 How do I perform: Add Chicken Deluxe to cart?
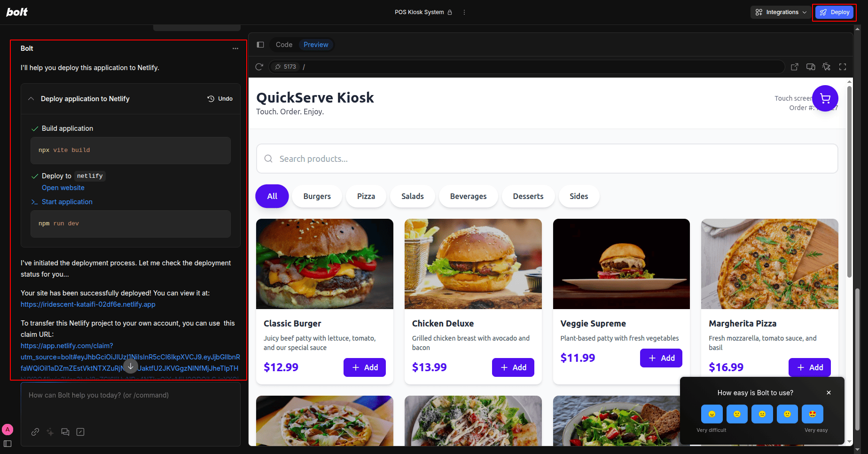(513, 367)
